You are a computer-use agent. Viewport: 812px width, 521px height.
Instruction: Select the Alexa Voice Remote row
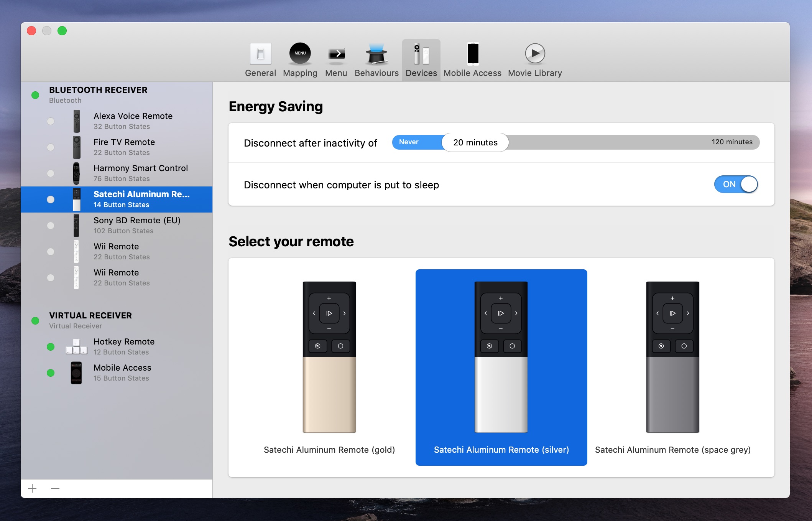click(117, 121)
